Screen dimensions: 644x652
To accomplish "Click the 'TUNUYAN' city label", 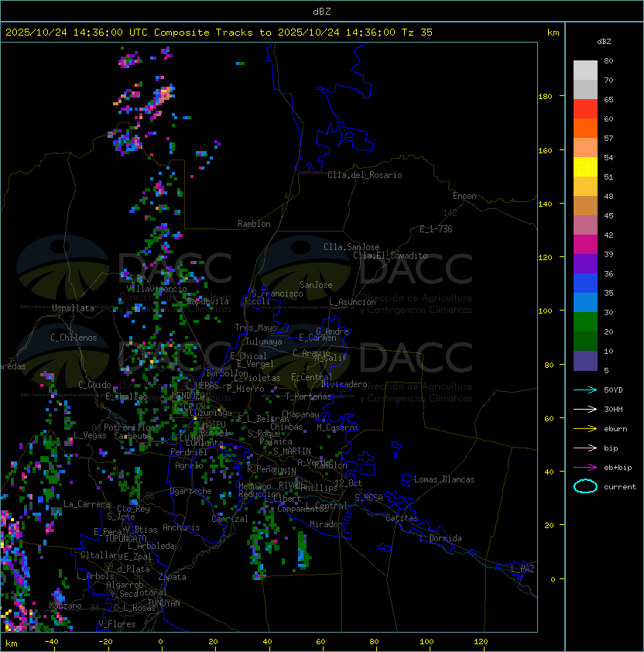I will point(164,603).
